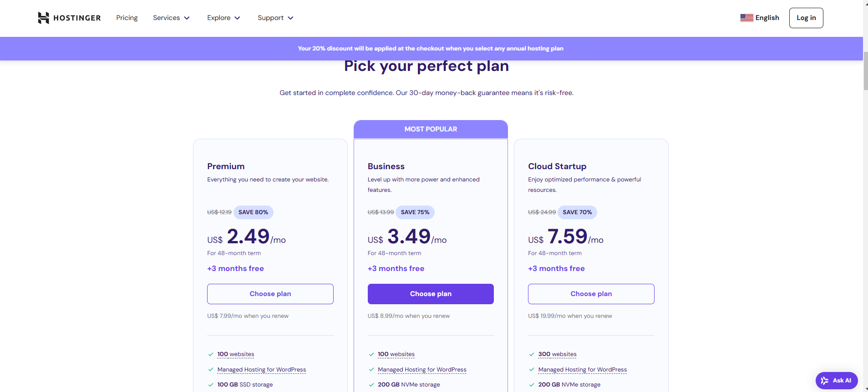The height and width of the screenshot is (392, 868).
Task: Select Choose plan for Cloud Startup
Action: 591,294
